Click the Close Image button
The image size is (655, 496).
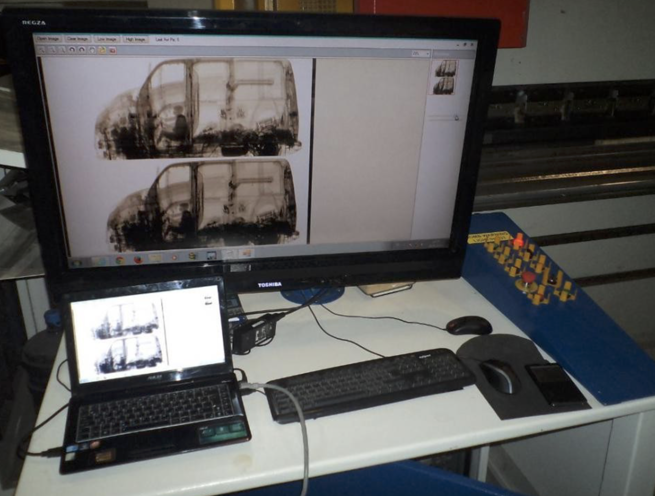[78, 39]
